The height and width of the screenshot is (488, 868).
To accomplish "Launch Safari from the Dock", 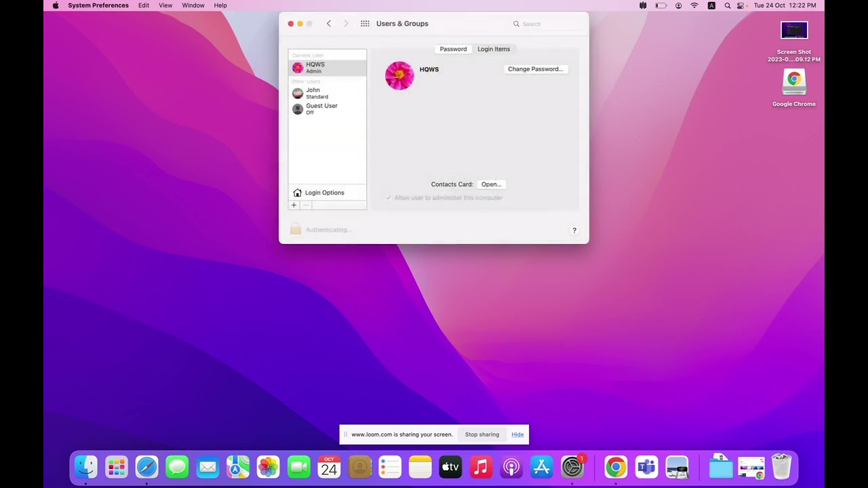I will [147, 467].
